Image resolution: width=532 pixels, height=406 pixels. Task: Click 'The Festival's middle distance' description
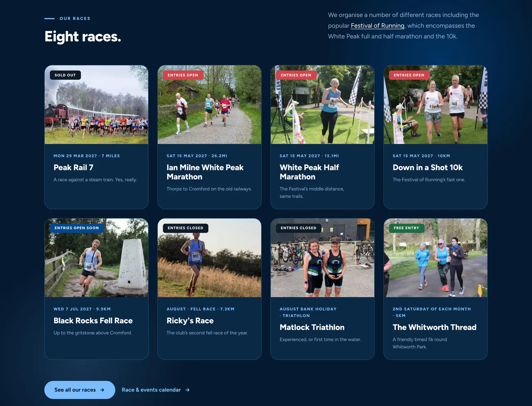[x=312, y=192]
